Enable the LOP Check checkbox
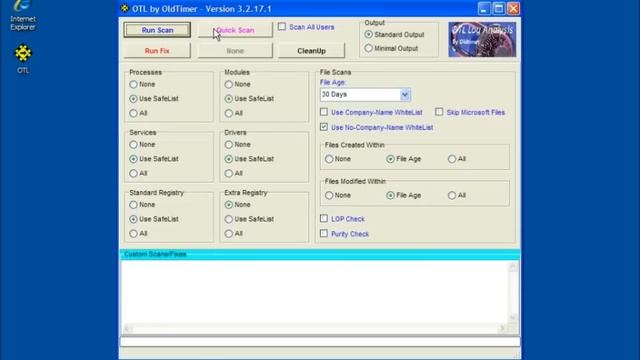The image size is (640, 360). pyautogui.click(x=324, y=219)
